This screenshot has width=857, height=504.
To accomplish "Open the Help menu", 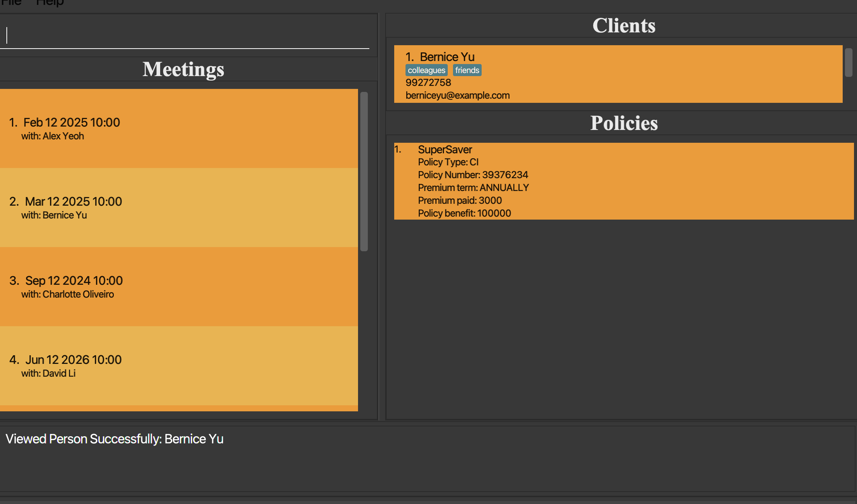I will coord(50,3).
